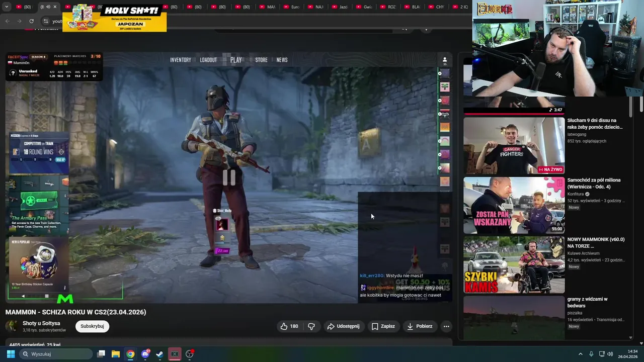Switch to the CHY browser tab
644x362 pixels.
click(438, 7)
